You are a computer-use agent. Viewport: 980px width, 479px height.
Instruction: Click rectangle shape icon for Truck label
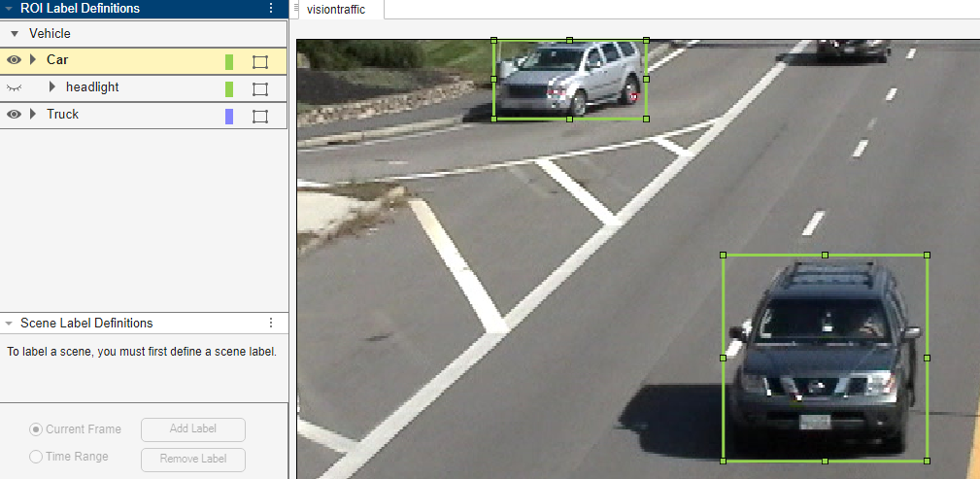point(260,117)
